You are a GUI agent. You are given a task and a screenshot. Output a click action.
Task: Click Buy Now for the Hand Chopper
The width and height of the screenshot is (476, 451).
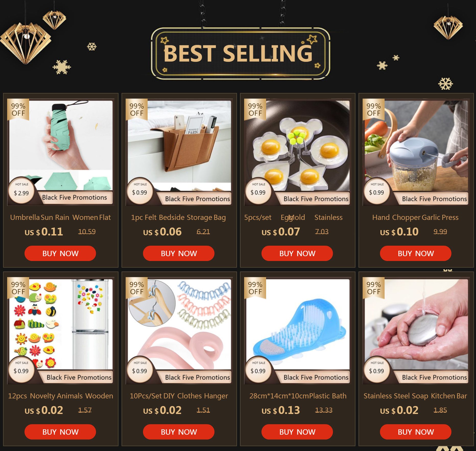point(416,253)
